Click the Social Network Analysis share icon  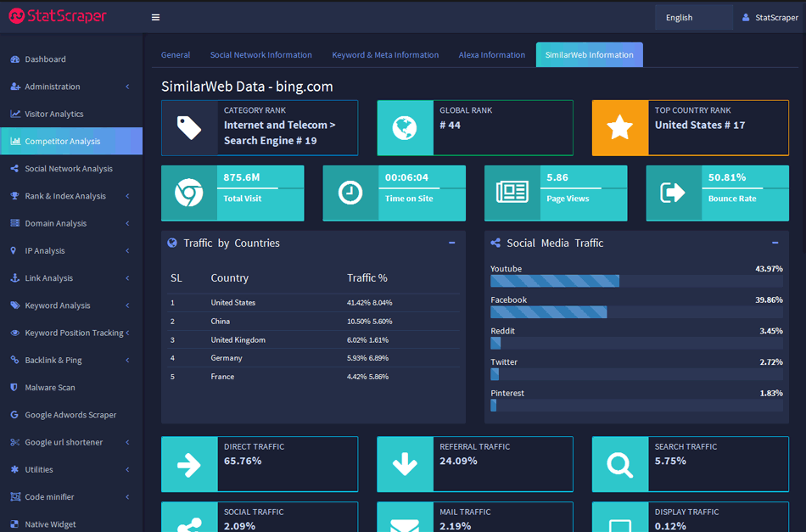tap(14, 169)
